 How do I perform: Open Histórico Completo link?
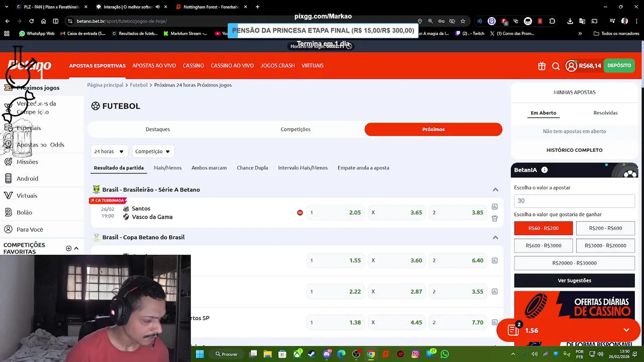(575, 150)
